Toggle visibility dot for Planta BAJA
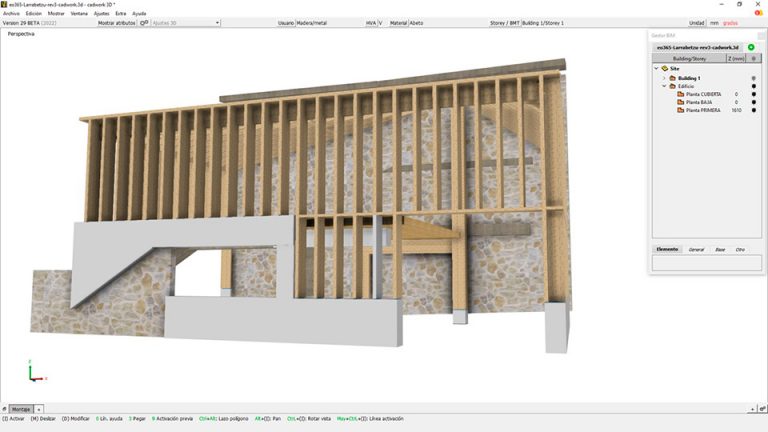 [x=753, y=102]
